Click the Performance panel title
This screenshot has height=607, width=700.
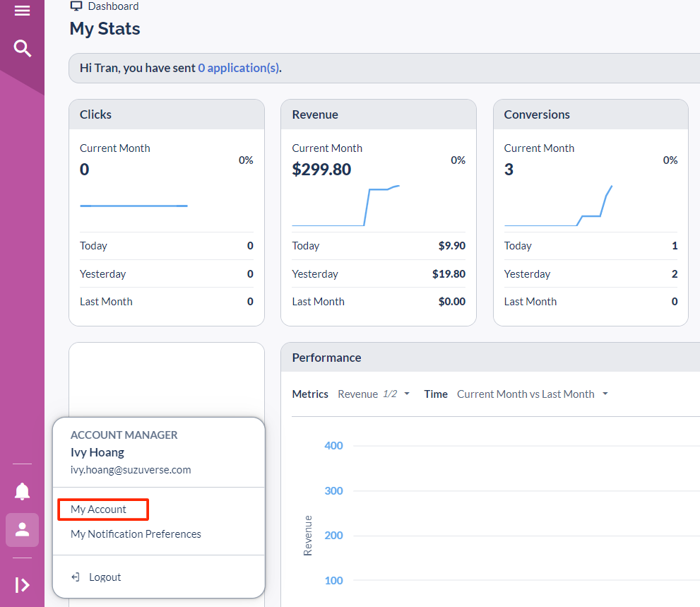tap(326, 358)
